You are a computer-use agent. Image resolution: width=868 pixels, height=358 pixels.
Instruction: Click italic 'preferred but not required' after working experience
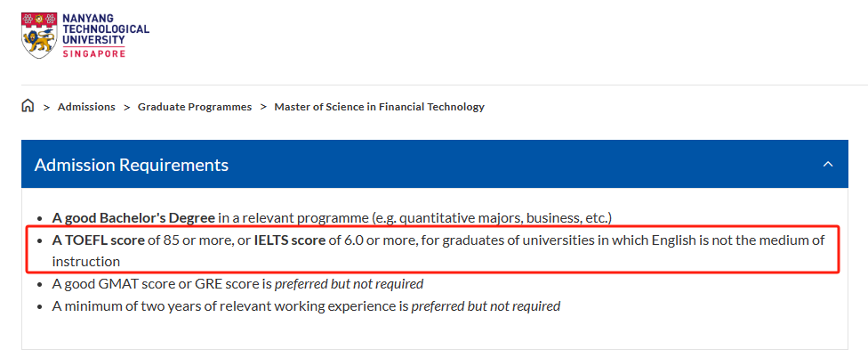tap(486, 306)
